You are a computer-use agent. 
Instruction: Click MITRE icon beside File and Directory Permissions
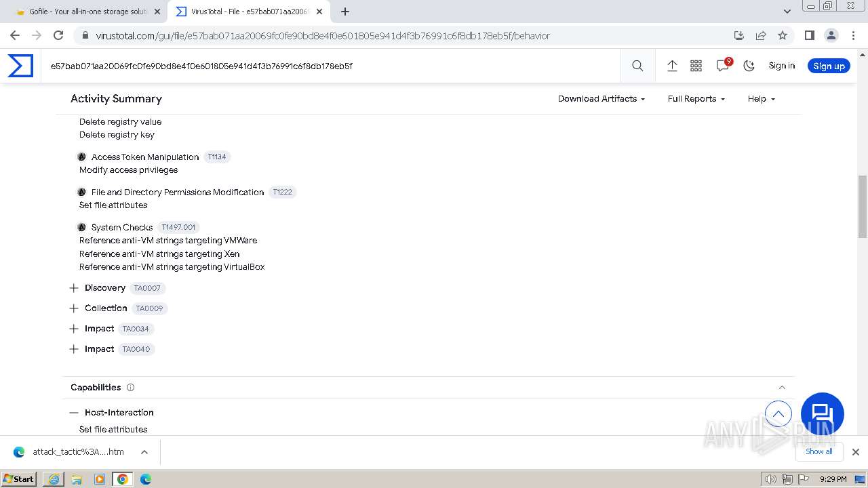[x=82, y=192]
